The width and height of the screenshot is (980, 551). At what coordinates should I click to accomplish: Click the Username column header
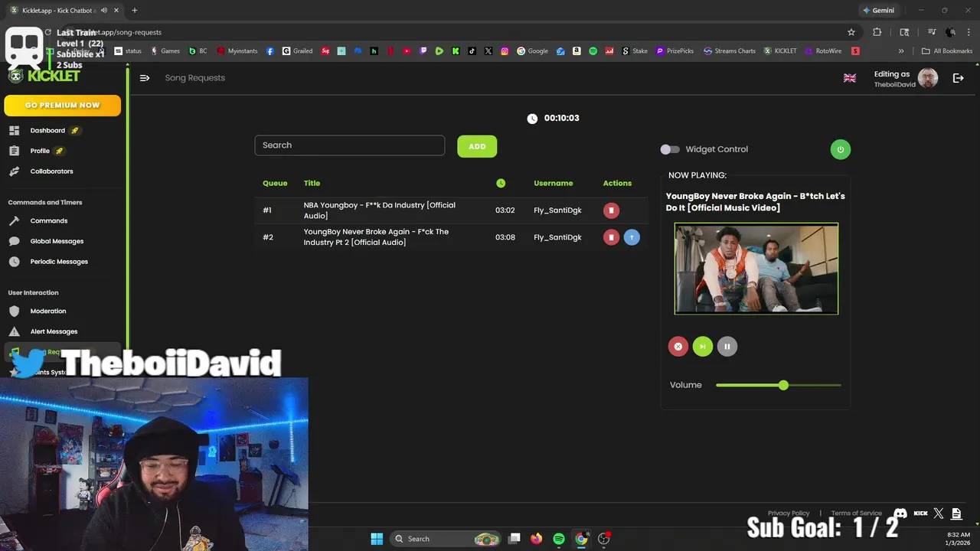[x=554, y=183]
